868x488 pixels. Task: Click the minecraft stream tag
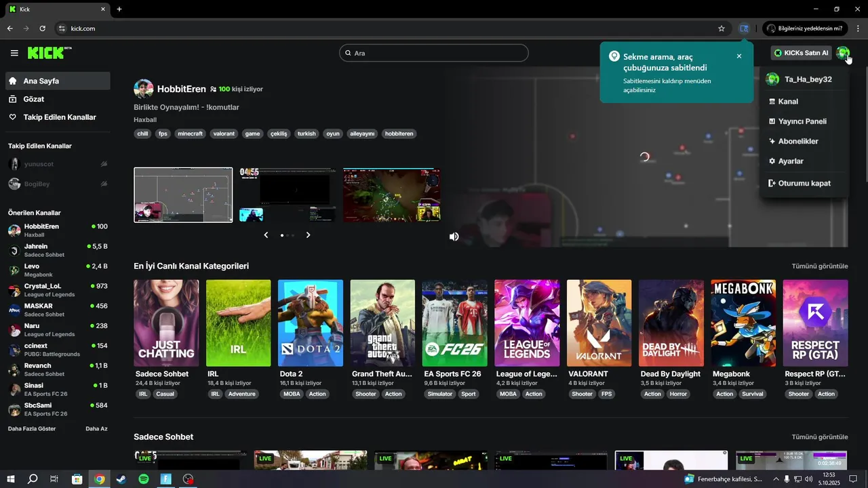[191, 134]
